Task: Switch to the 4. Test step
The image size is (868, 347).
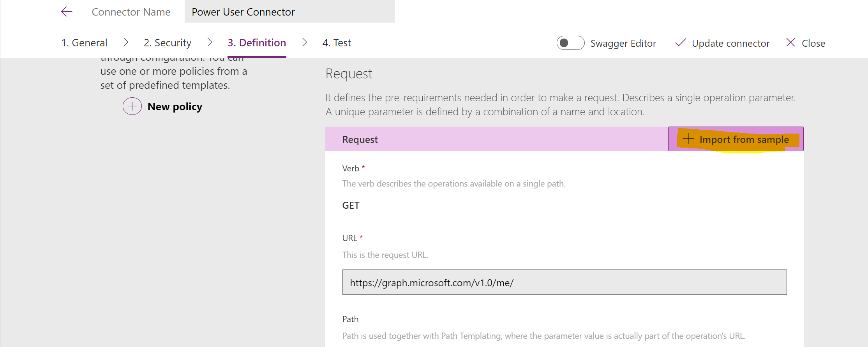Action: 337,43
